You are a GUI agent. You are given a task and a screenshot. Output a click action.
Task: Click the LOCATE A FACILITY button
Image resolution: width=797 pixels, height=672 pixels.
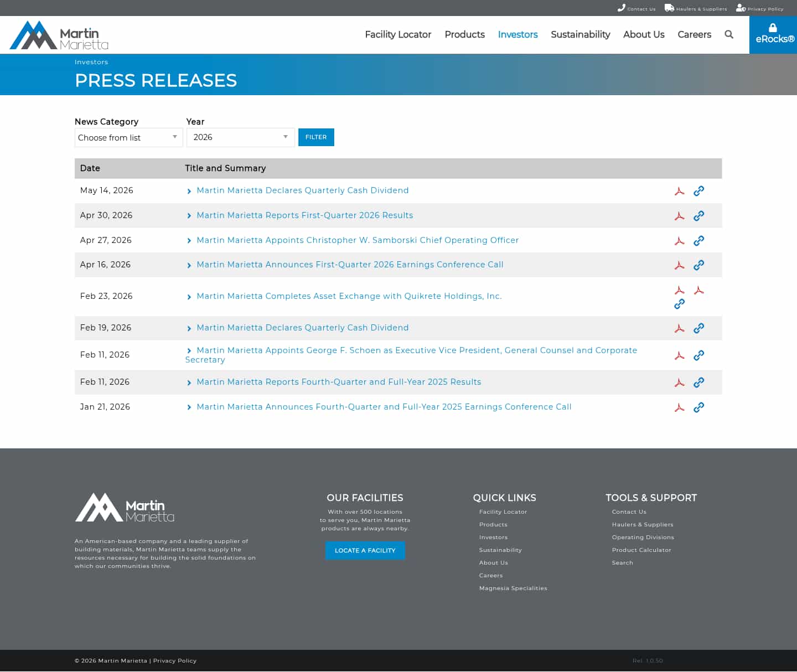(x=365, y=550)
